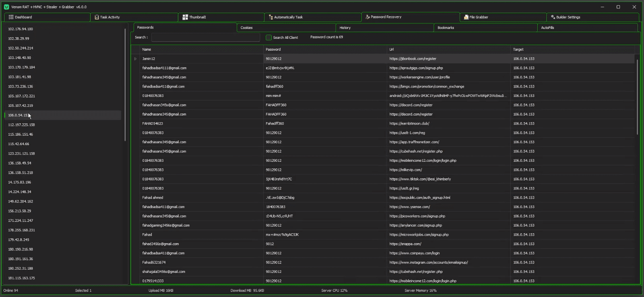The width and height of the screenshot is (644, 297).
Task: Select client 102.176.94.100 in the list
Action: point(63,29)
